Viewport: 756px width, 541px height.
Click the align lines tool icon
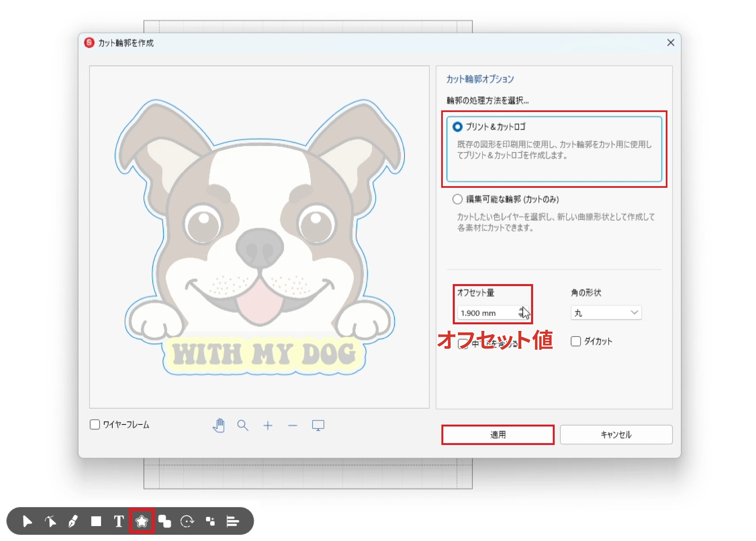[x=233, y=521]
